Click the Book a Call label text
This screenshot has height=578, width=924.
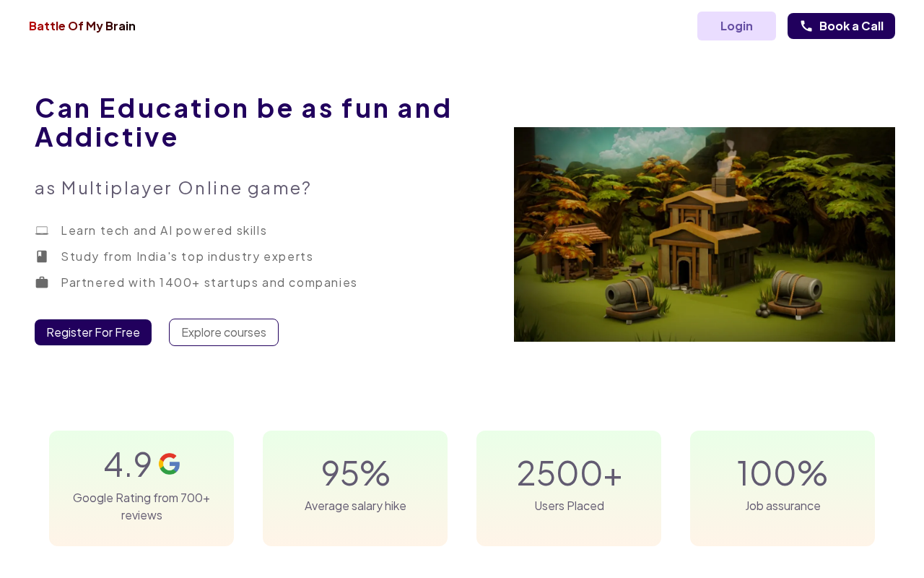pyautogui.click(x=851, y=26)
